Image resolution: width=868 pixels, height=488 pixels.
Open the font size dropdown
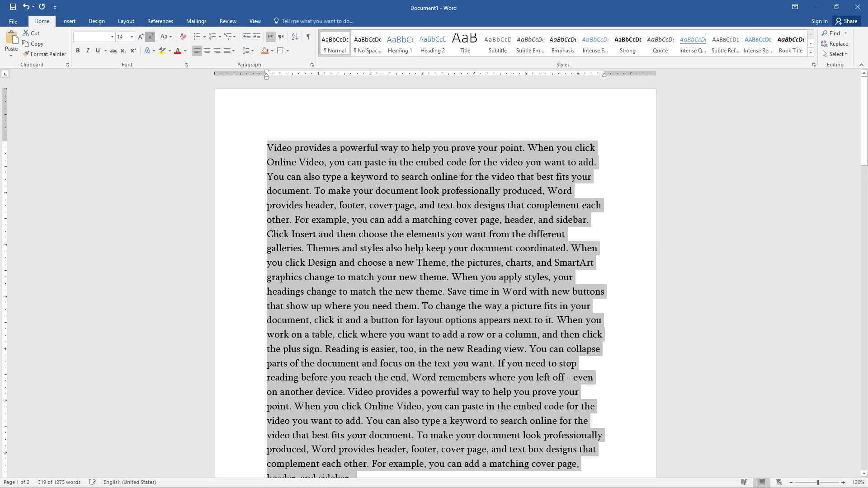pyautogui.click(x=132, y=37)
